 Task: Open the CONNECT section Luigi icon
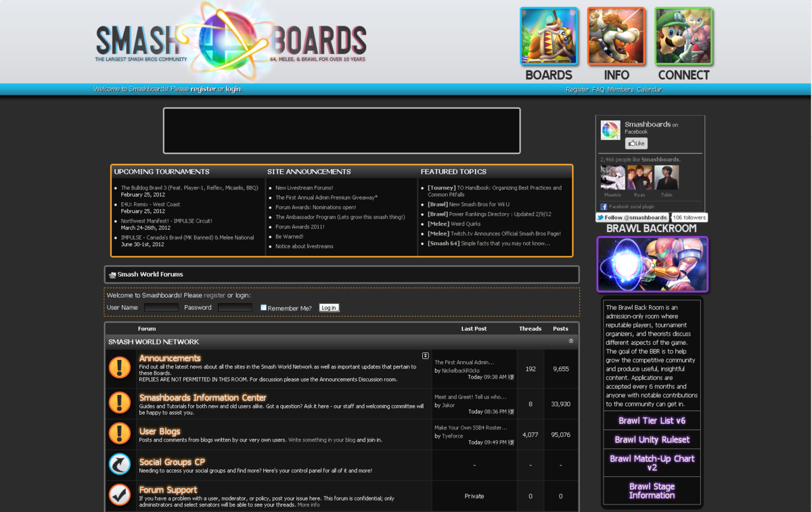coord(683,37)
